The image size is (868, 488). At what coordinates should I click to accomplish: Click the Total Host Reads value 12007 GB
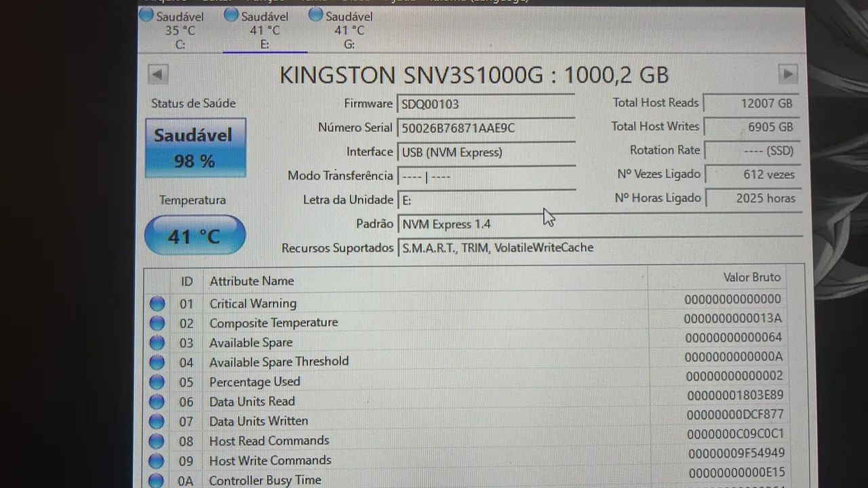[752, 104]
